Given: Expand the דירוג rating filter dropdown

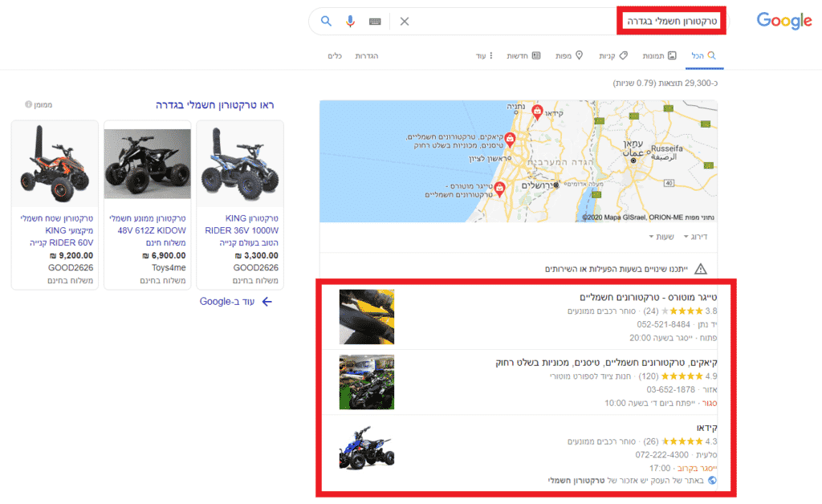Looking at the screenshot, I should [x=696, y=237].
